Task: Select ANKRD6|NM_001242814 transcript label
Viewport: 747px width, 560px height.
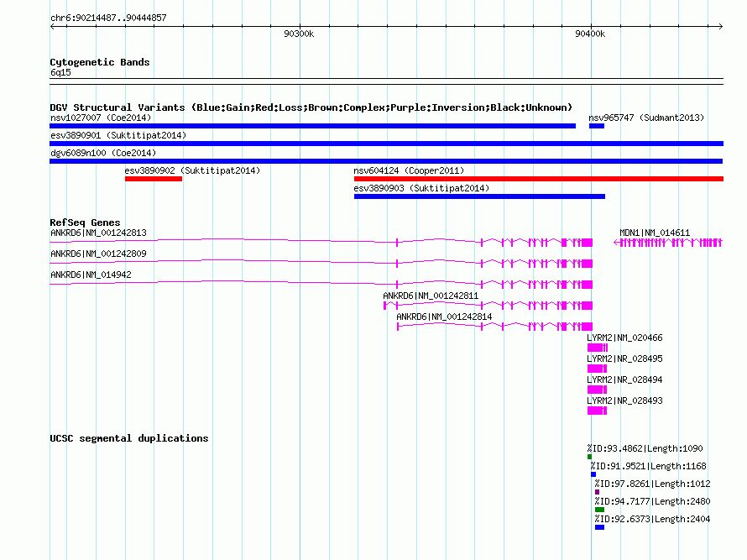Action: (444, 317)
